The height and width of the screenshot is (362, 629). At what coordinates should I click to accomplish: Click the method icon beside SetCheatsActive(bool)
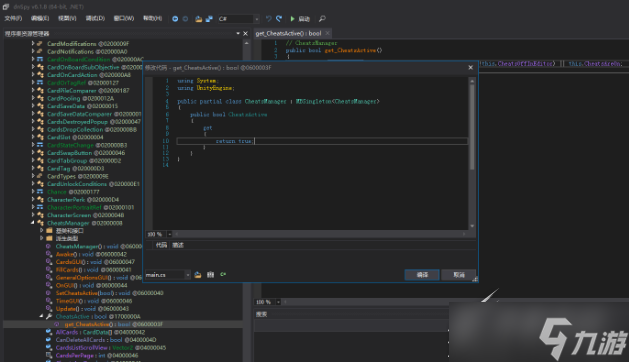[x=49, y=293]
